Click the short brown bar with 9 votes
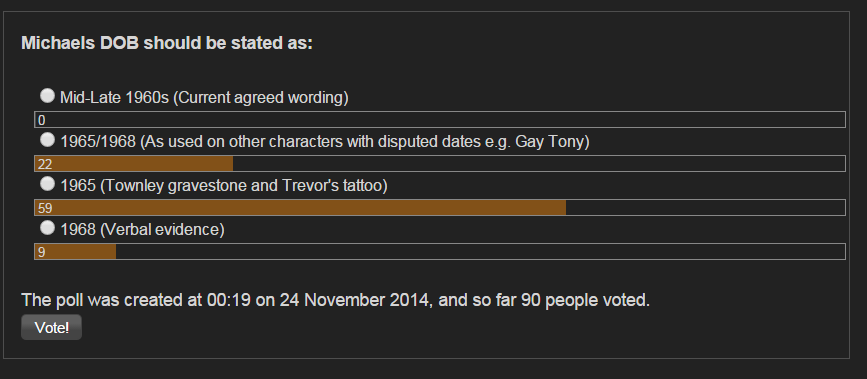Viewport: 867px width, 379px height. point(75,252)
